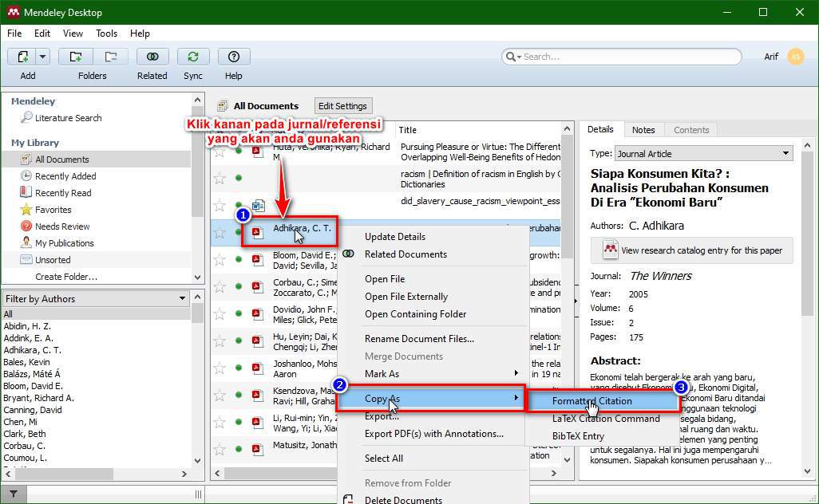Open PDF icon on Adhikara row

258,233
